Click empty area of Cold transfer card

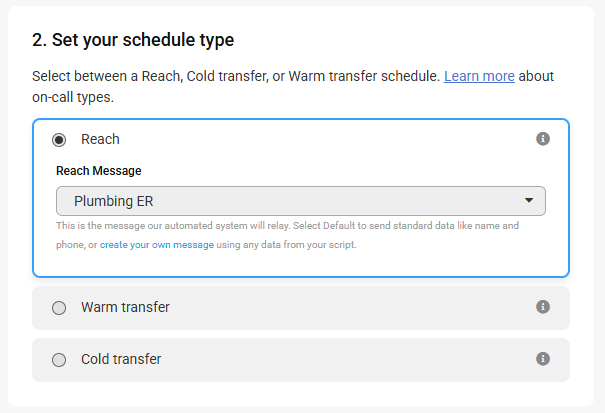point(347,360)
